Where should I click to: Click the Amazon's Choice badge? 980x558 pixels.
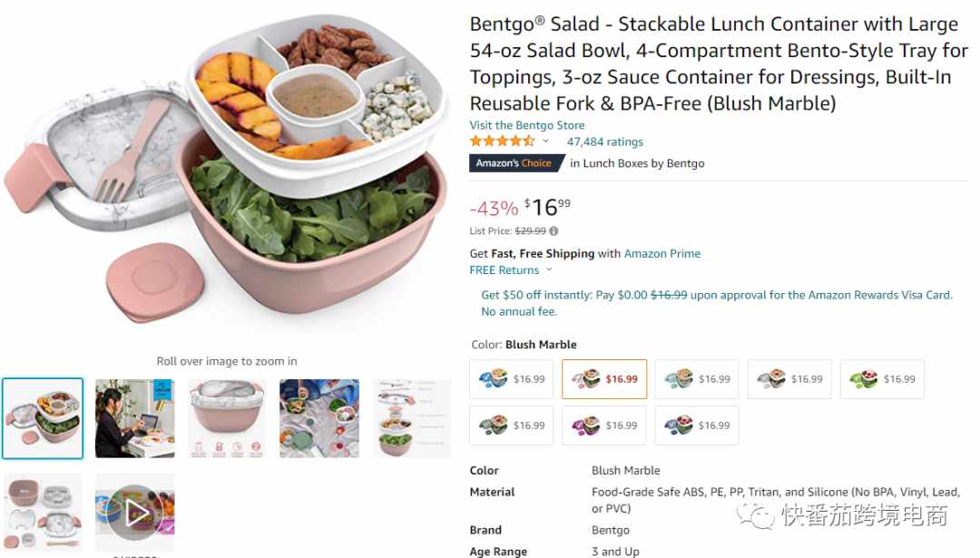(516, 163)
